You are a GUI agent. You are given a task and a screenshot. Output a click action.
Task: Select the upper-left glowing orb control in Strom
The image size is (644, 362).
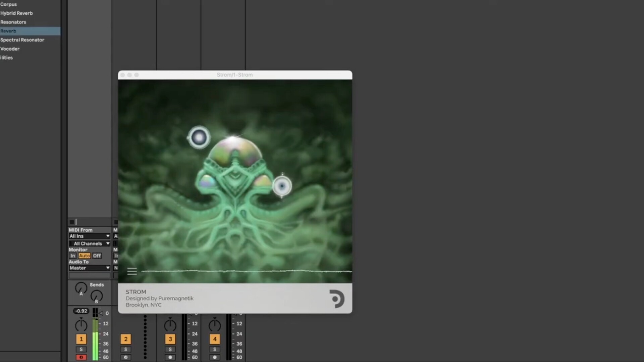coord(199,137)
